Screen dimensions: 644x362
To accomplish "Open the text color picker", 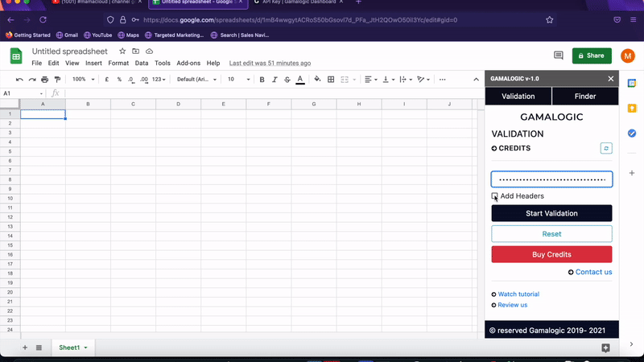I will [x=300, y=80].
